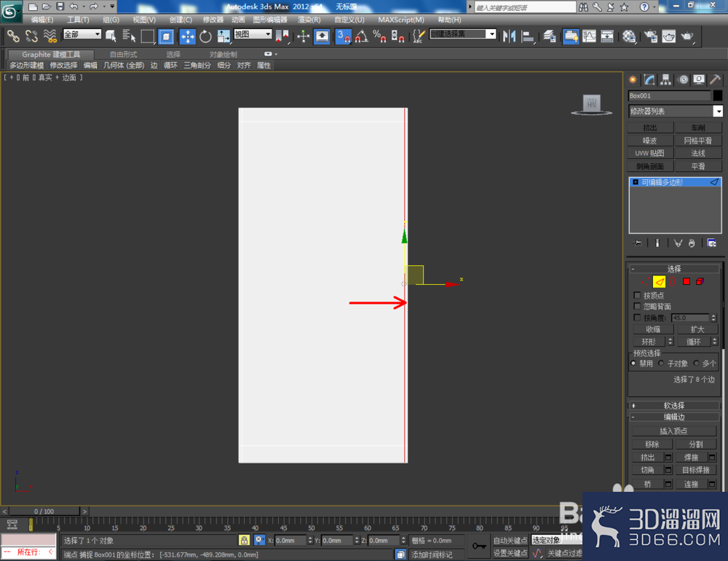Viewport: 728px width, 561px height.
Task: Open the Utilities hammer panel
Action: click(x=715, y=79)
